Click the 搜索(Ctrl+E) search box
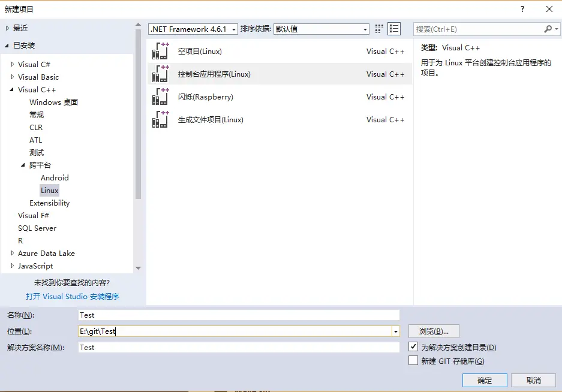Image resolution: width=562 pixels, height=392 pixels. click(479, 29)
